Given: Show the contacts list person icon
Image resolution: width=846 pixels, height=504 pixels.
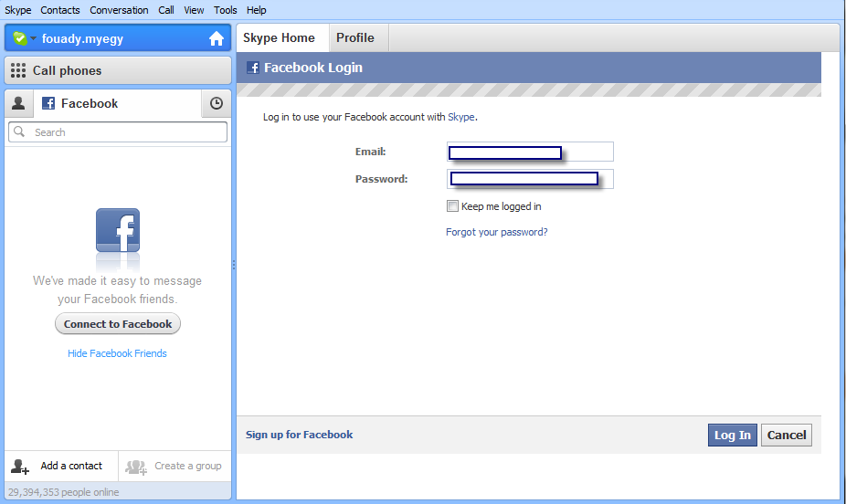Looking at the screenshot, I should [x=18, y=103].
